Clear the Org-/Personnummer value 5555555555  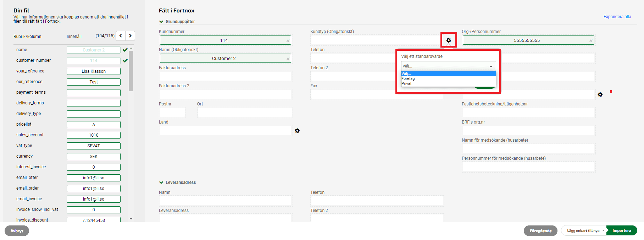(x=591, y=41)
